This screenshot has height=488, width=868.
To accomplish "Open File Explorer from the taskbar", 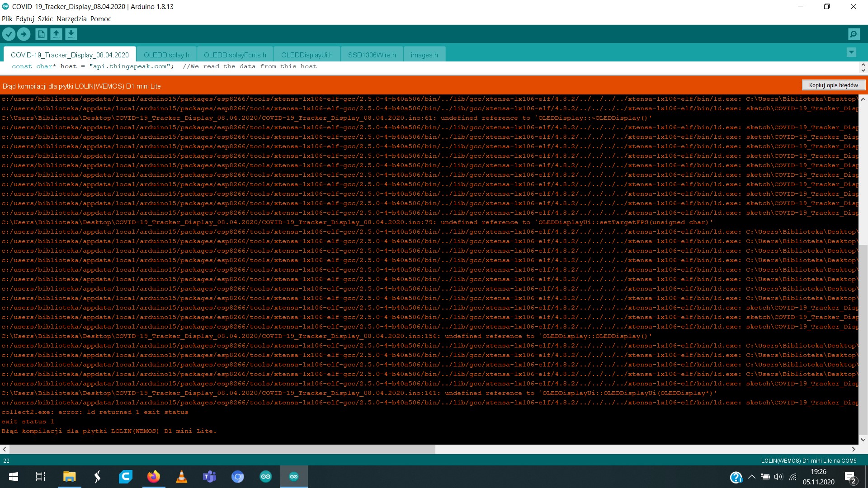I will (x=69, y=477).
